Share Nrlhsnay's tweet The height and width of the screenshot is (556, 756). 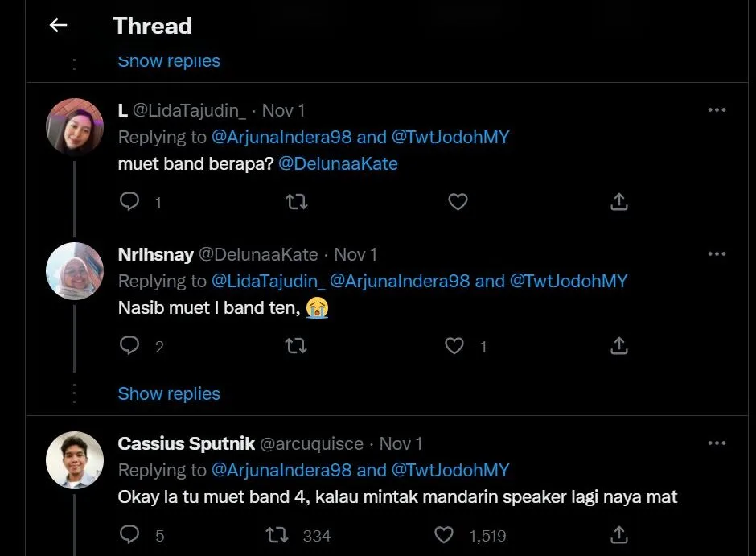pos(618,346)
